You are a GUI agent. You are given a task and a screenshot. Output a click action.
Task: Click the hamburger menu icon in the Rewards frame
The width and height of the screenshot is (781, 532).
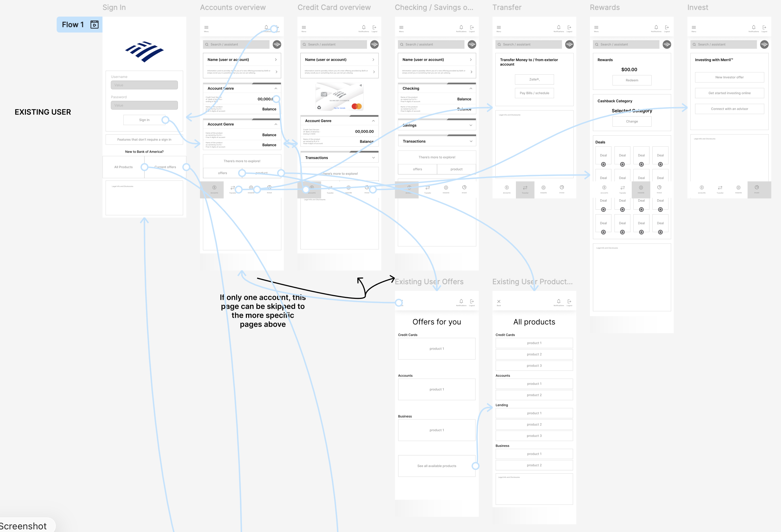coord(596,27)
